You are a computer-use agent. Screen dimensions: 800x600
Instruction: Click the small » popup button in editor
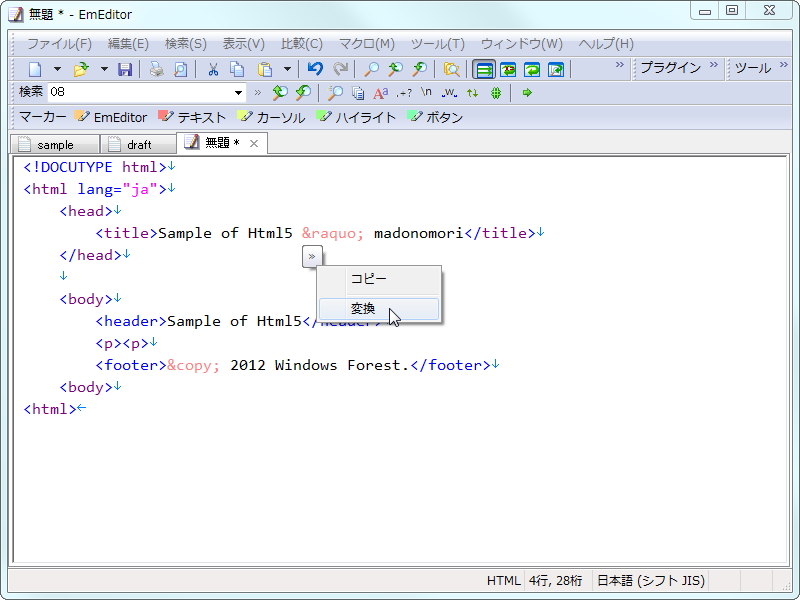pos(312,257)
